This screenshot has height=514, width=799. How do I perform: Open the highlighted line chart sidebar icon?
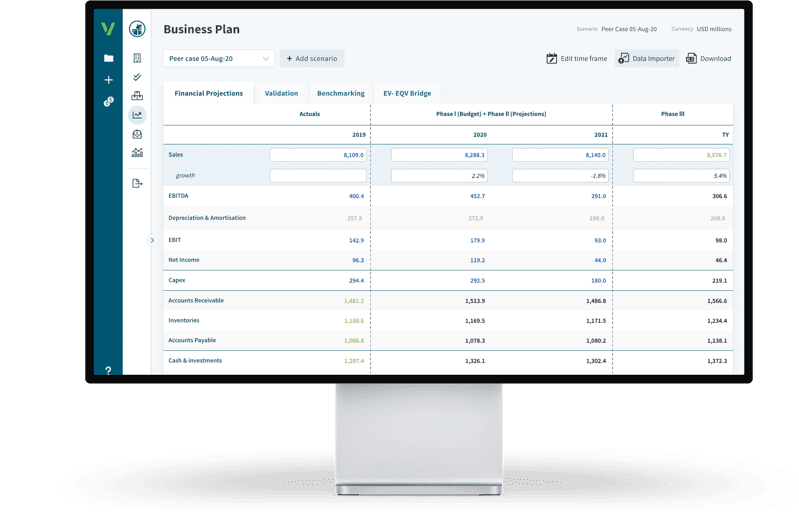(x=137, y=115)
